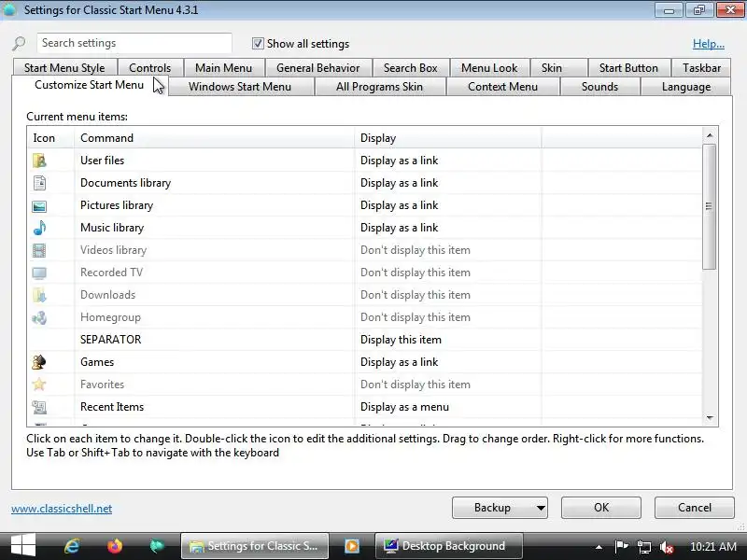Change display option for SEPARATOR row

click(401, 340)
